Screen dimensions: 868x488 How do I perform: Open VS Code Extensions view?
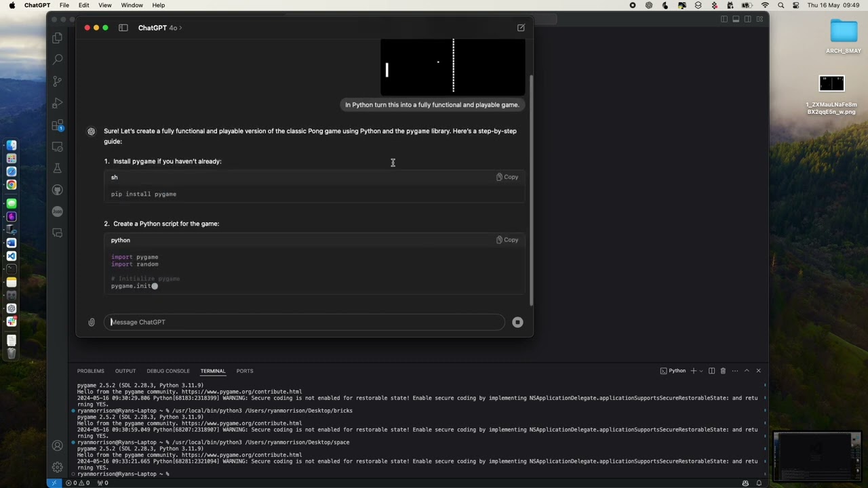58,125
